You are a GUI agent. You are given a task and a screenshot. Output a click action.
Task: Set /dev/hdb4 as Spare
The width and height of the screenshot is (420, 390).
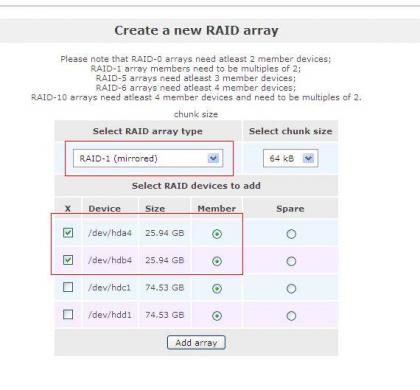tap(291, 261)
